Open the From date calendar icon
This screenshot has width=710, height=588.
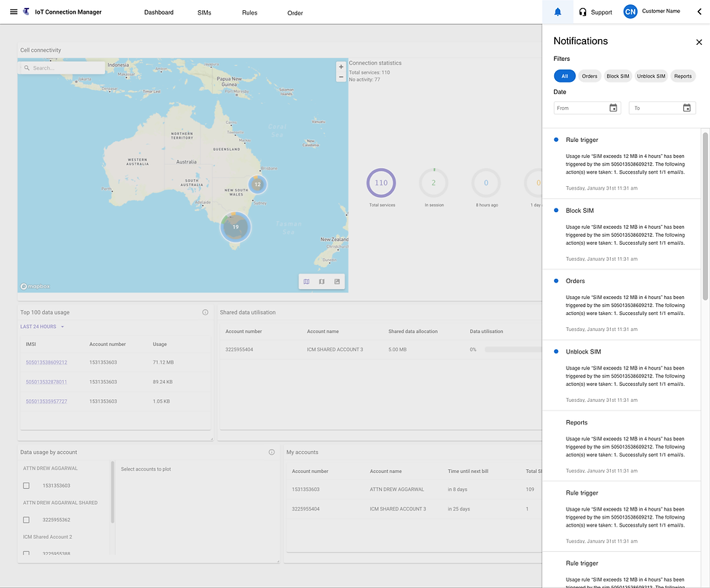613,108
